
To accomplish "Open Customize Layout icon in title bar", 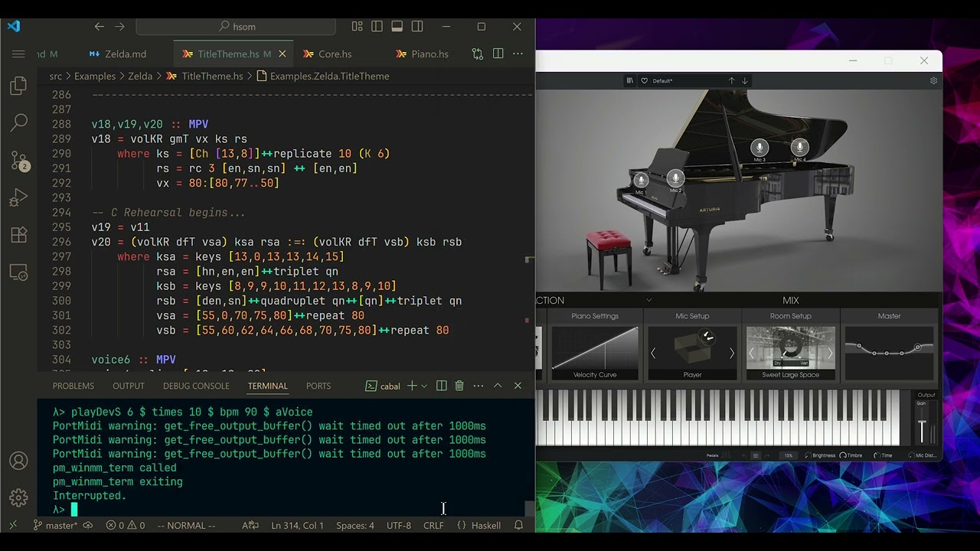I will (x=357, y=26).
